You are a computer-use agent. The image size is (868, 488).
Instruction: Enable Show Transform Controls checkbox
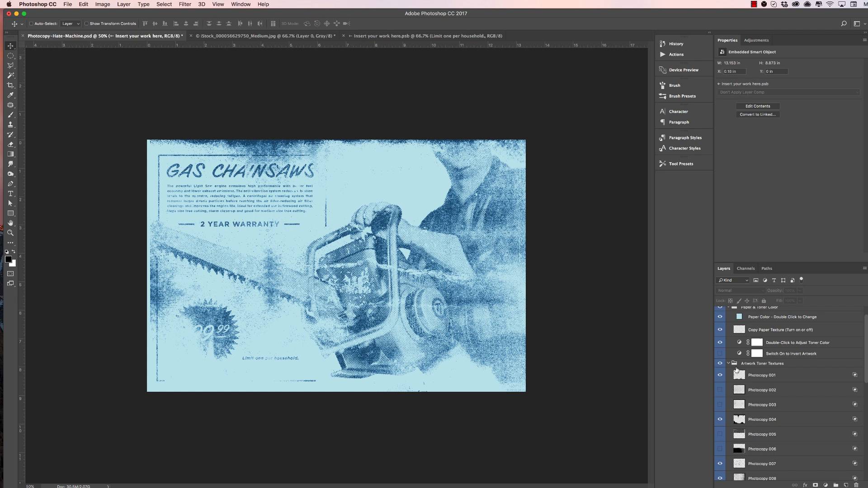pyautogui.click(x=86, y=24)
